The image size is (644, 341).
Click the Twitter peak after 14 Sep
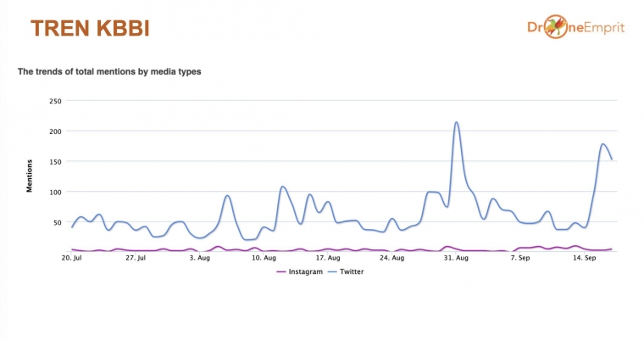pyautogui.click(x=602, y=144)
